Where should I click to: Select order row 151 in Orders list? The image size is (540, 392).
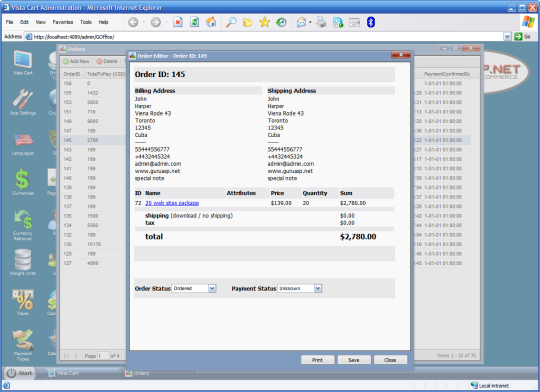93,112
